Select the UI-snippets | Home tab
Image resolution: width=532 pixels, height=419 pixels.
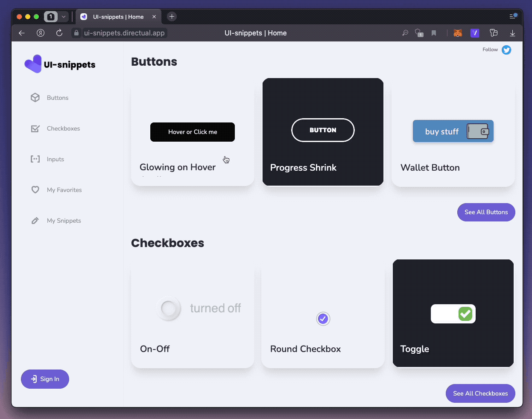coord(118,17)
